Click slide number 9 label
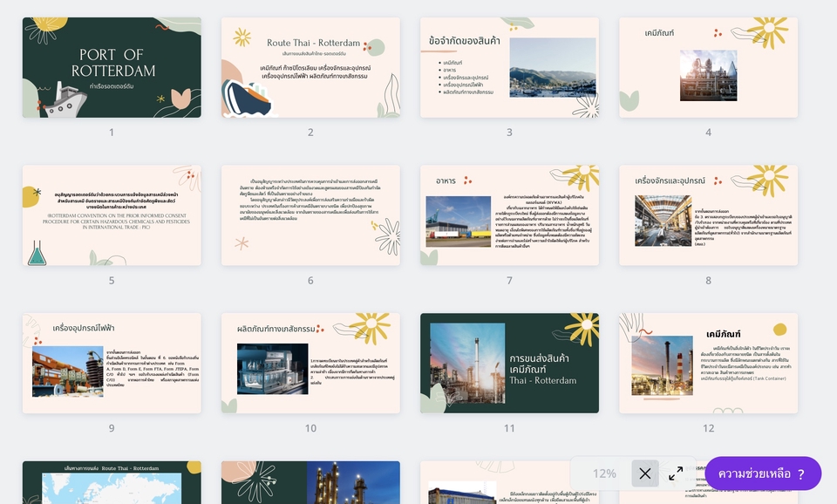Screen dimensions: 837x504 112,428
